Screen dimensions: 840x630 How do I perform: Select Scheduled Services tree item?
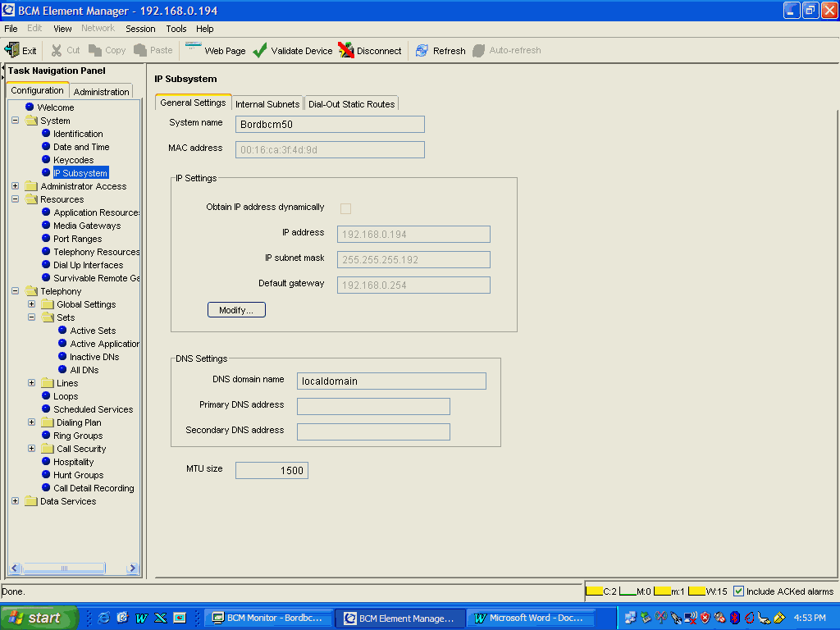(x=94, y=409)
